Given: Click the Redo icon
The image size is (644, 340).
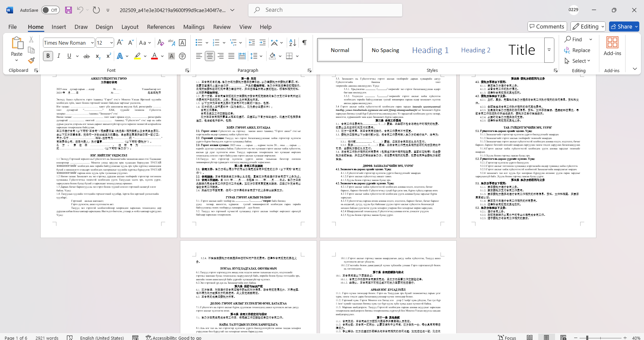Looking at the screenshot, I should pos(96,10).
